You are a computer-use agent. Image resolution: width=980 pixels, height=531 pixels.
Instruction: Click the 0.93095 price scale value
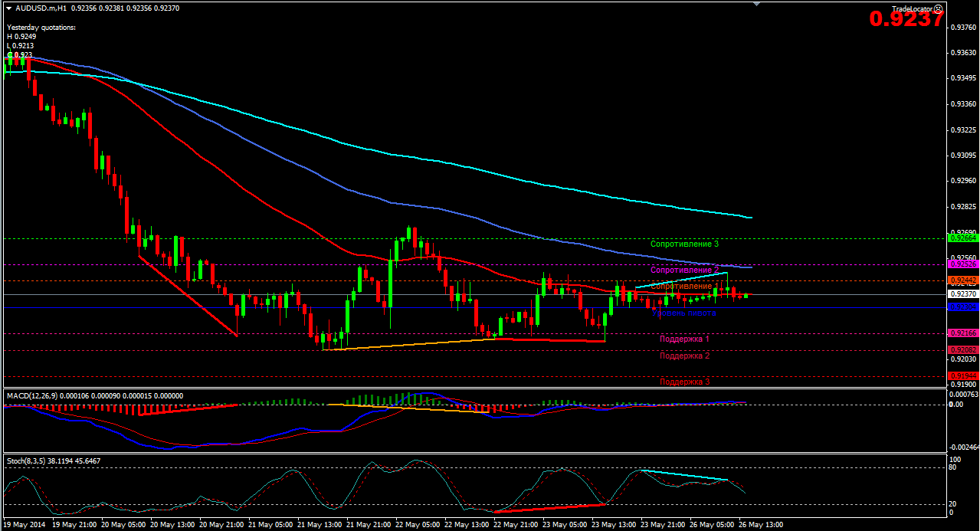962,156
